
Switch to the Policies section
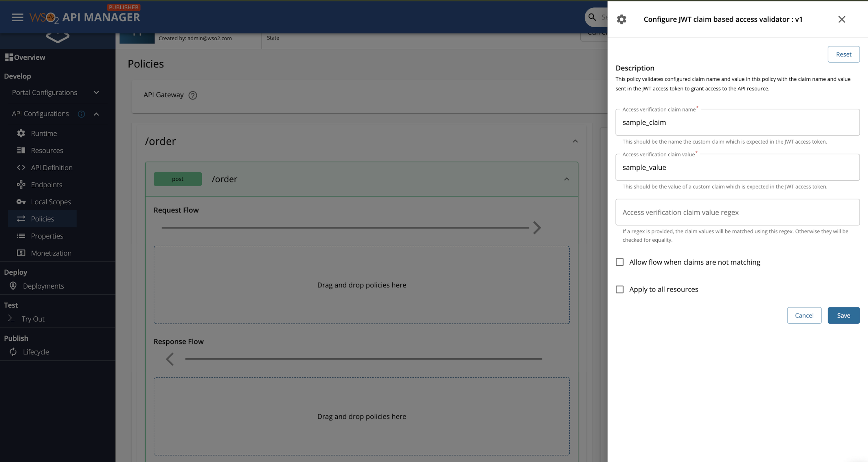pyautogui.click(x=42, y=219)
